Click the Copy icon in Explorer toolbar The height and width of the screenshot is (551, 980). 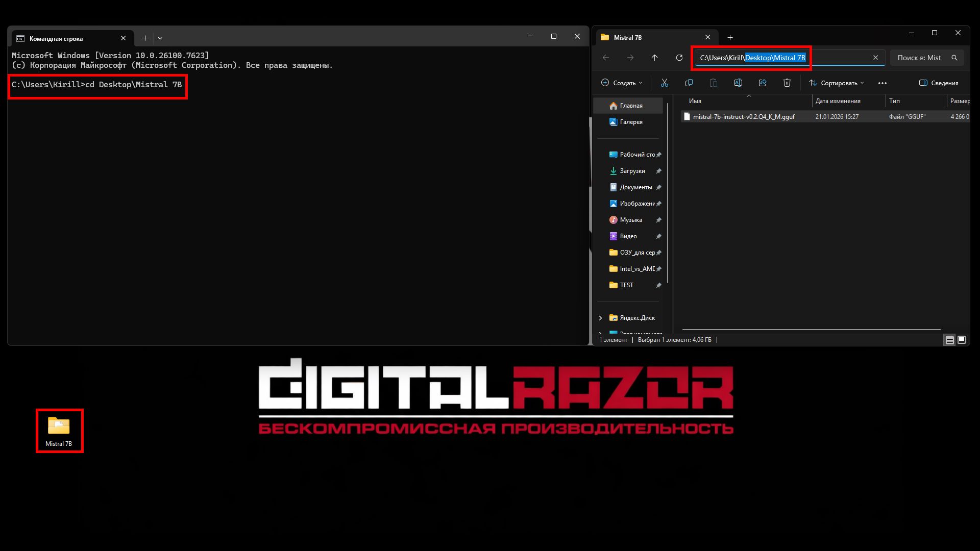pyautogui.click(x=689, y=83)
